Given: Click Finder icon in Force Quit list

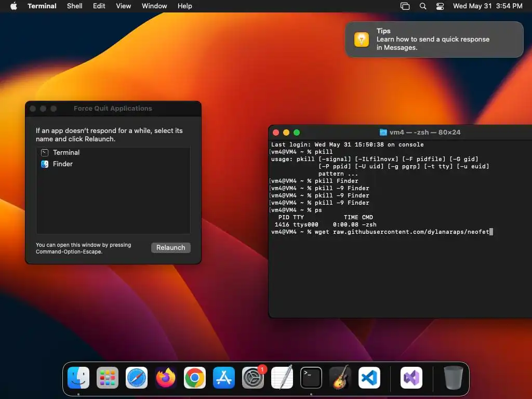Looking at the screenshot, I should (45, 164).
